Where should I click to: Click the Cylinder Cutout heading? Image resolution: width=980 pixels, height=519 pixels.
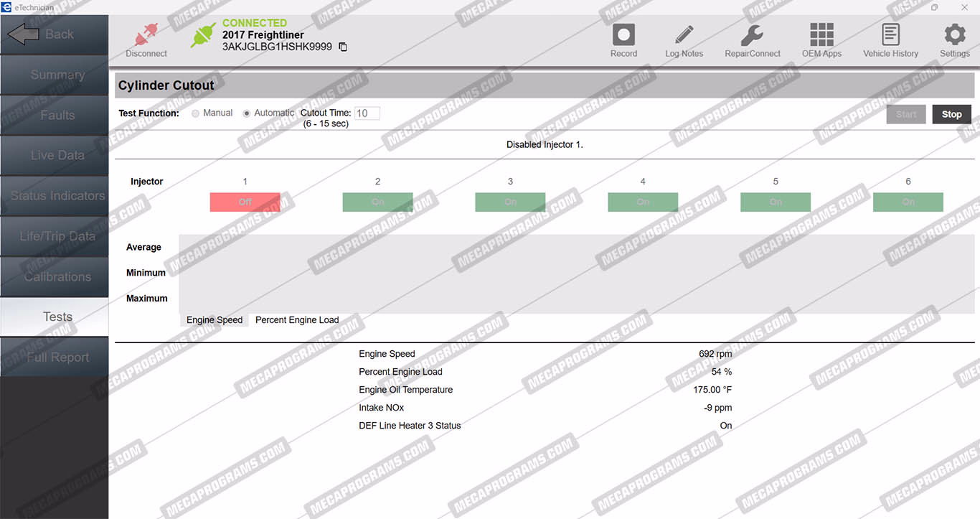pyautogui.click(x=166, y=85)
